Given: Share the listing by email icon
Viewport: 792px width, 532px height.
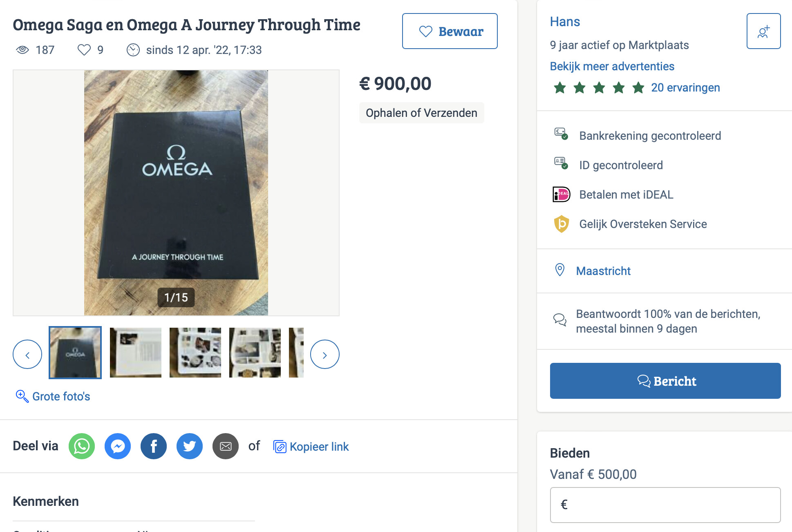Looking at the screenshot, I should tap(226, 446).
